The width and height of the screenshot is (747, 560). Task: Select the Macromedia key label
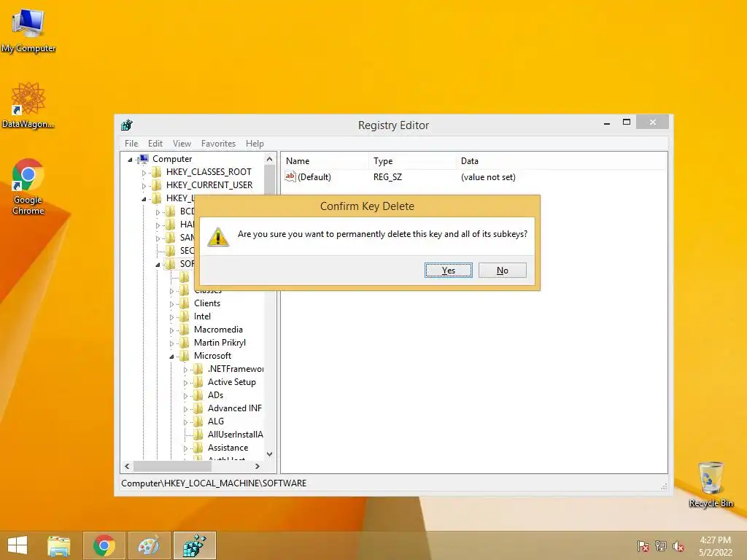(x=218, y=330)
